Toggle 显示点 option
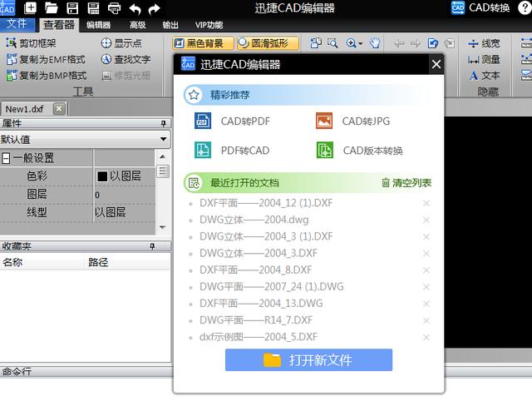The height and width of the screenshot is (406, 532). click(x=121, y=43)
